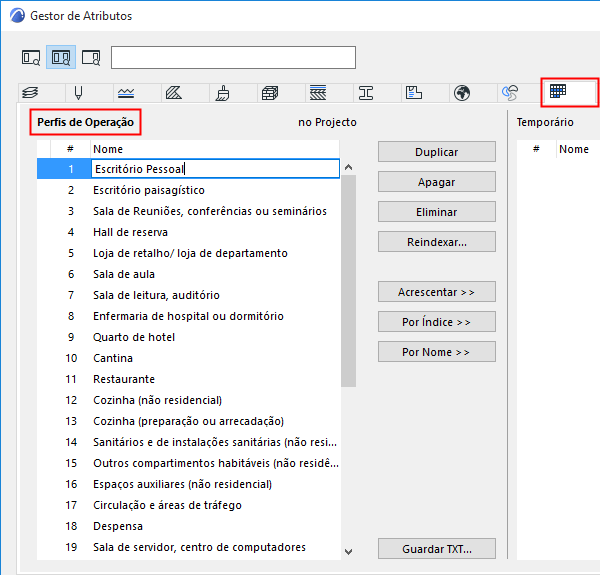The image size is (600, 575).
Task: Click Acrescentar >> button
Action: [437, 292]
